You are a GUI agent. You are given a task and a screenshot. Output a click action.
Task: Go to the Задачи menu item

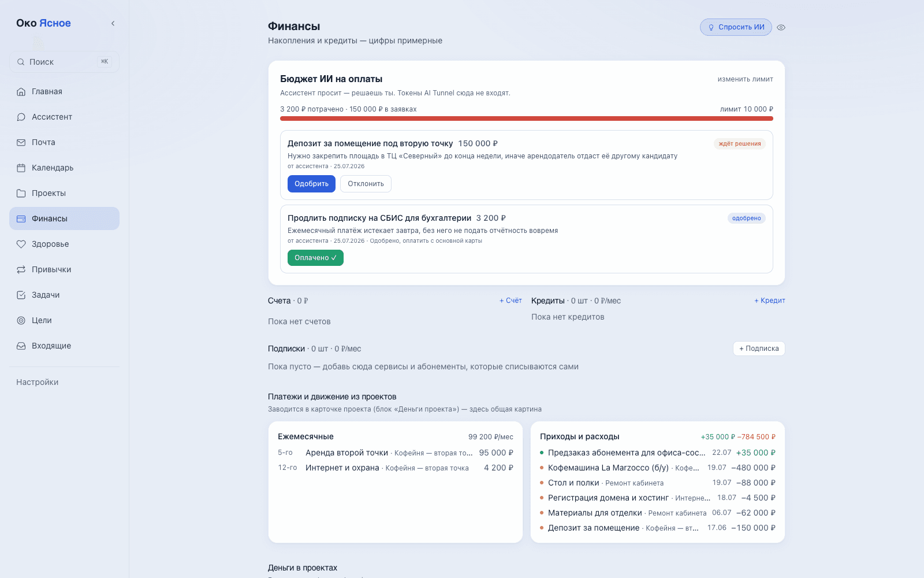pyautogui.click(x=64, y=295)
